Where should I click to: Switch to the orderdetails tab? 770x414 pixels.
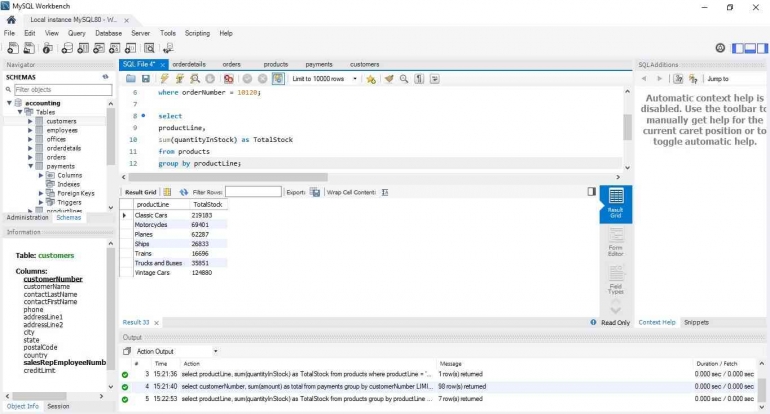pyautogui.click(x=189, y=64)
